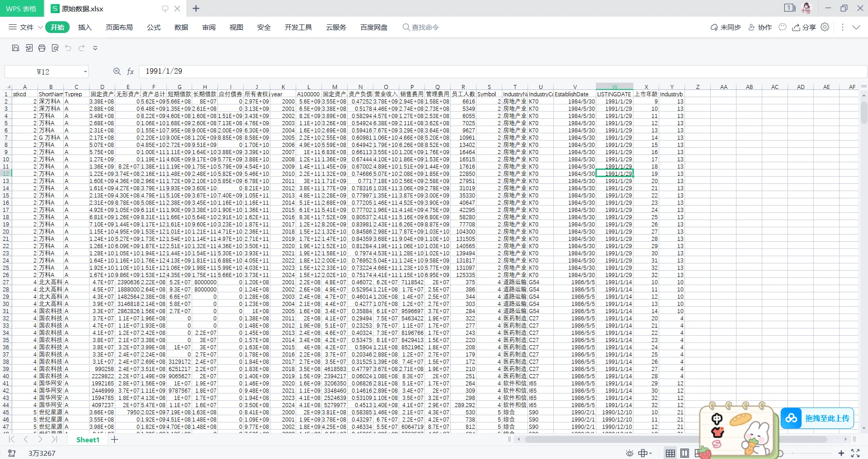The width and height of the screenshot is (868, 459).
Task: Open the 页面布局 tab
Action: pos(119,27)
